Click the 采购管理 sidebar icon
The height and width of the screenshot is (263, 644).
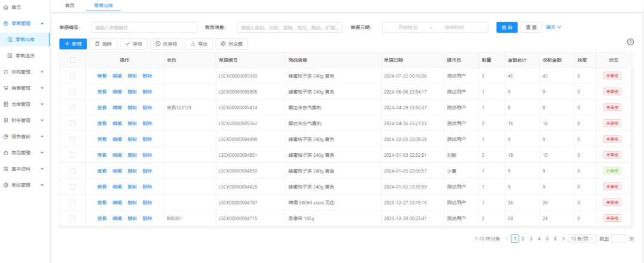tap(6, 72)
